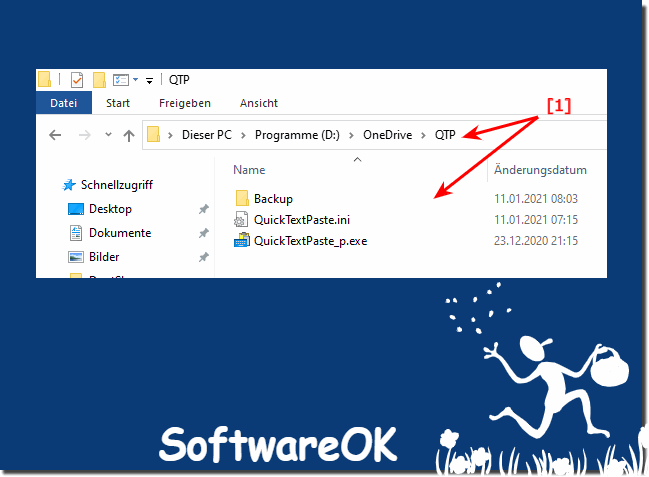Screen dimensions: 649x477
Task: Click the New Folder icon in quick access toolbar
Action: (x=99, y=80)
